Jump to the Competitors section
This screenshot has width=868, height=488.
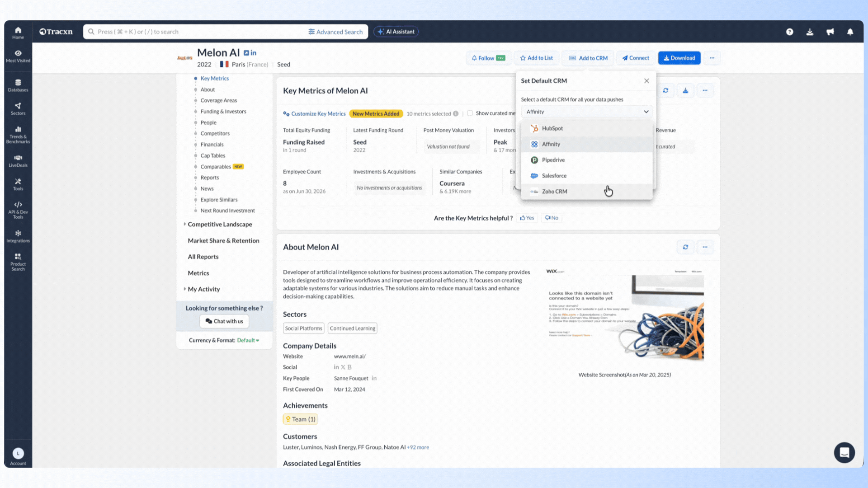coord(215,133)
